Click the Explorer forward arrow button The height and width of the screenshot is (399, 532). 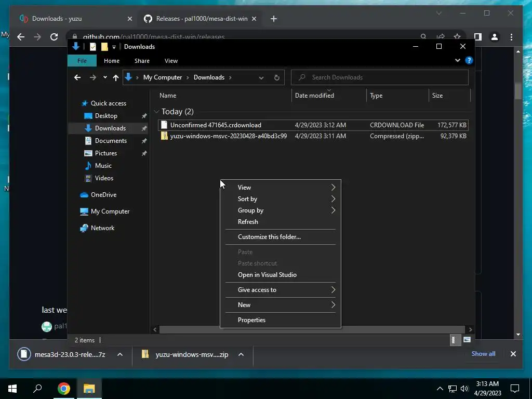tap(92, 77)
